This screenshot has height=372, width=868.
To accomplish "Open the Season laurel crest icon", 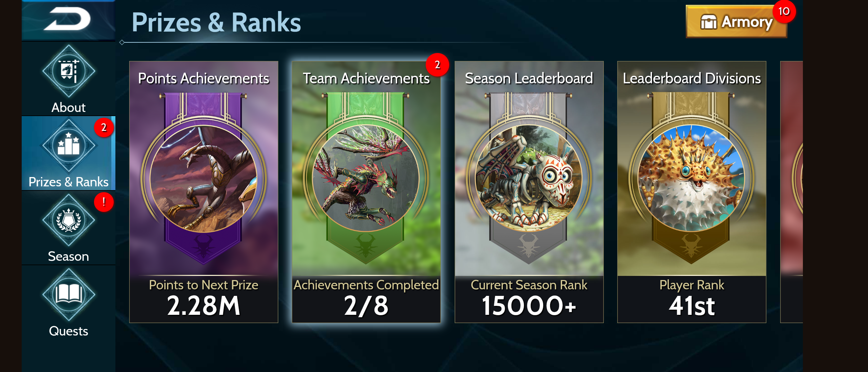I will 69,220.
